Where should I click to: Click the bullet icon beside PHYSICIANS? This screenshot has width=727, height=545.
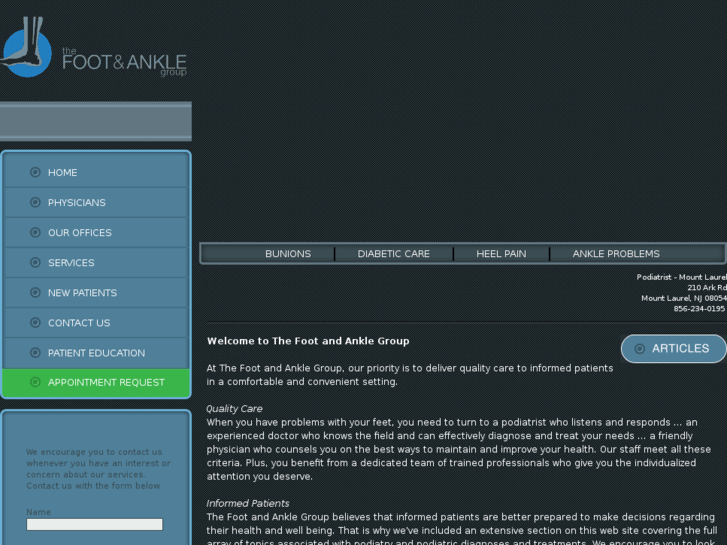[35, 202]
